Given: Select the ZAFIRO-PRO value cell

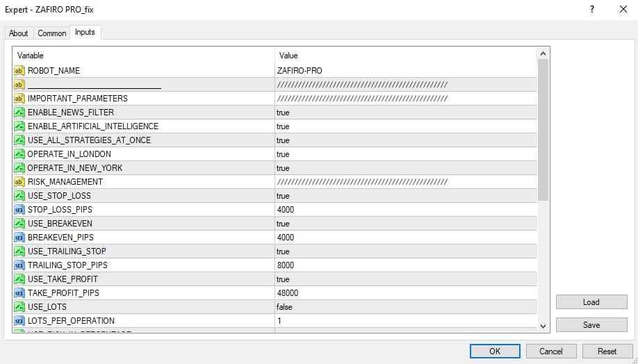Looking at the screenshot, I should (x=406, y=71).
